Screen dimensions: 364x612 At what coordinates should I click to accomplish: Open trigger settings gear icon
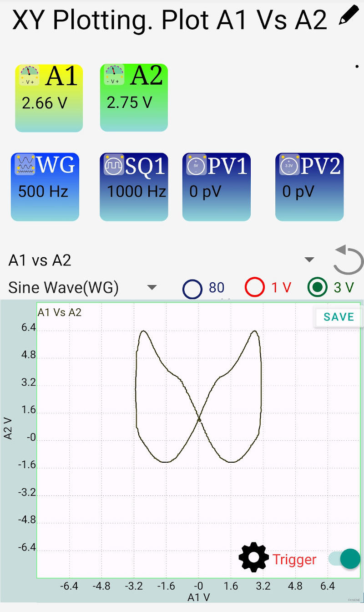(254, 557)
